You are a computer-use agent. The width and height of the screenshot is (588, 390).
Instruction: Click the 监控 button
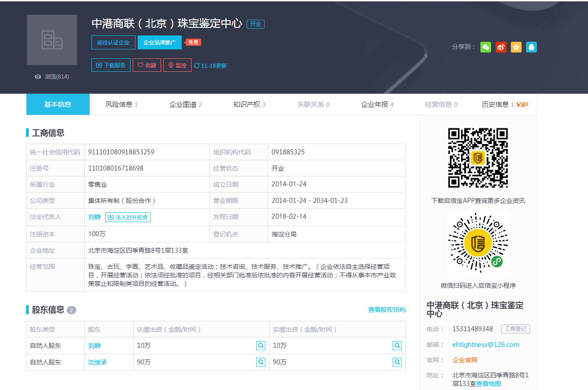[x=177, y=65]
